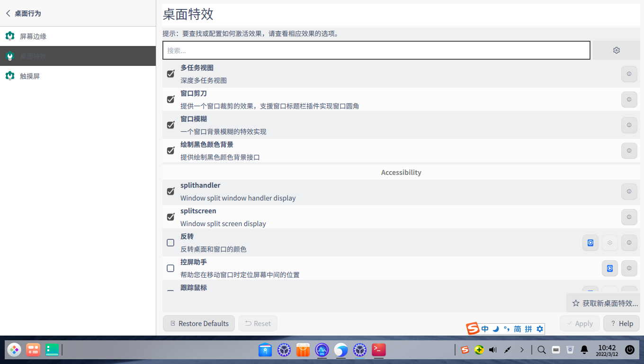
Task: Open the video preview for 控屏助手
Action: [x=609, y=268]
